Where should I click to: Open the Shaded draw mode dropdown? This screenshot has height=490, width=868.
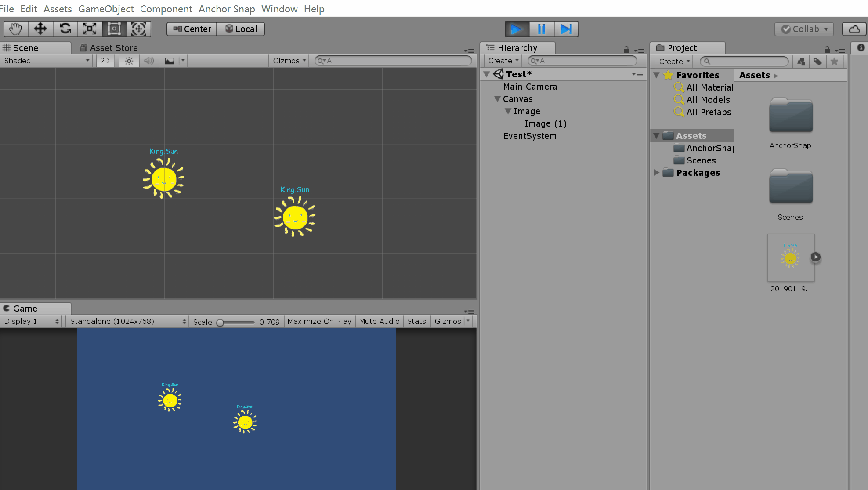pos(46,61)
